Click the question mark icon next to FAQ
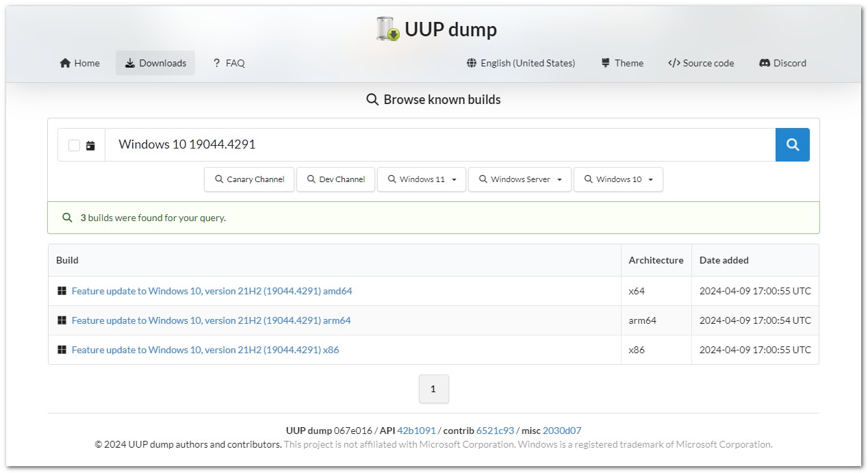The height and width of the screenshot is (473, 868). 216,62
